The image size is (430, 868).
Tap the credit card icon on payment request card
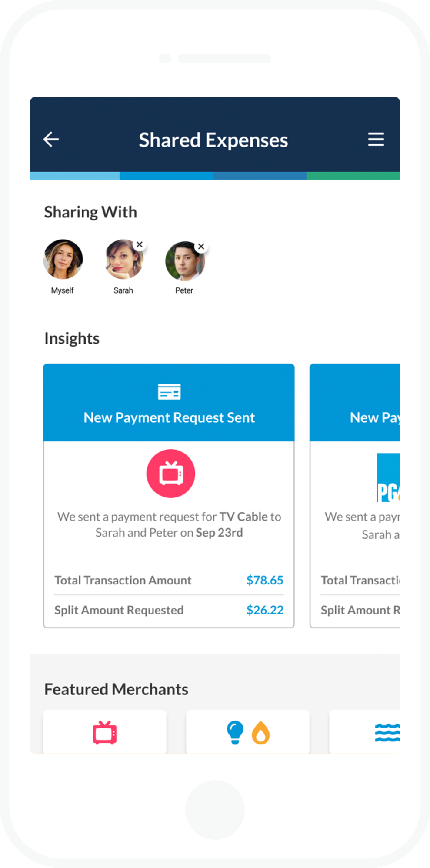[169, 391]
